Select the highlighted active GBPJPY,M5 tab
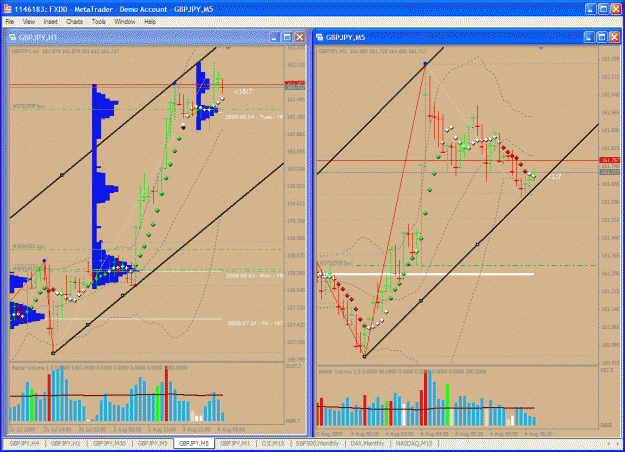The width and height of the screenshot is (625, 452). (x=194, y=443)
